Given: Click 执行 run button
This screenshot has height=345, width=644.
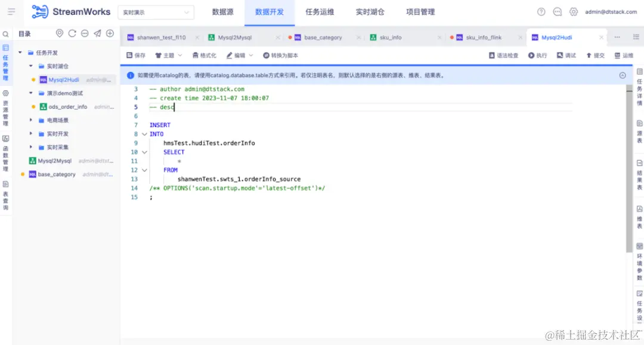Looking at the screenshot, I should [538, 55].
